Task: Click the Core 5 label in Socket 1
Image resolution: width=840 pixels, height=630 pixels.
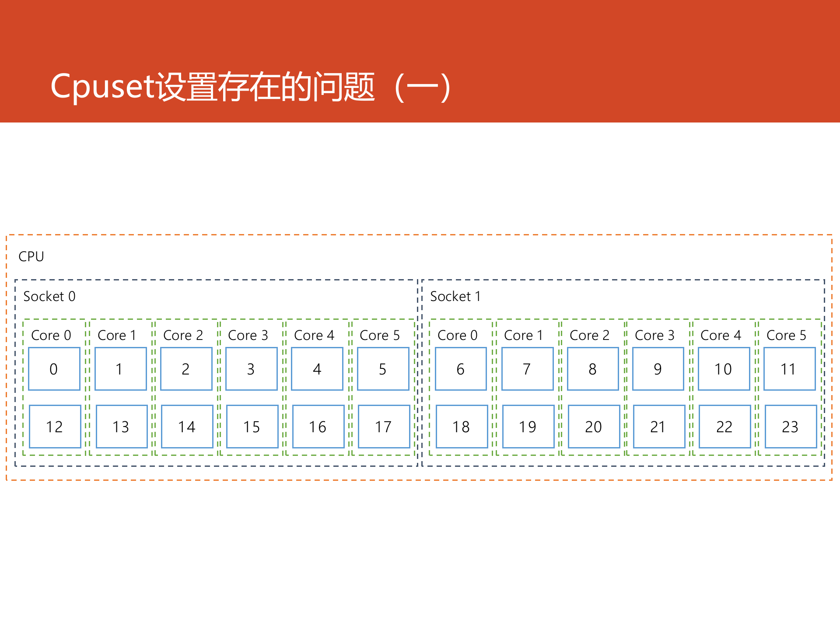Action: (787, 335)
